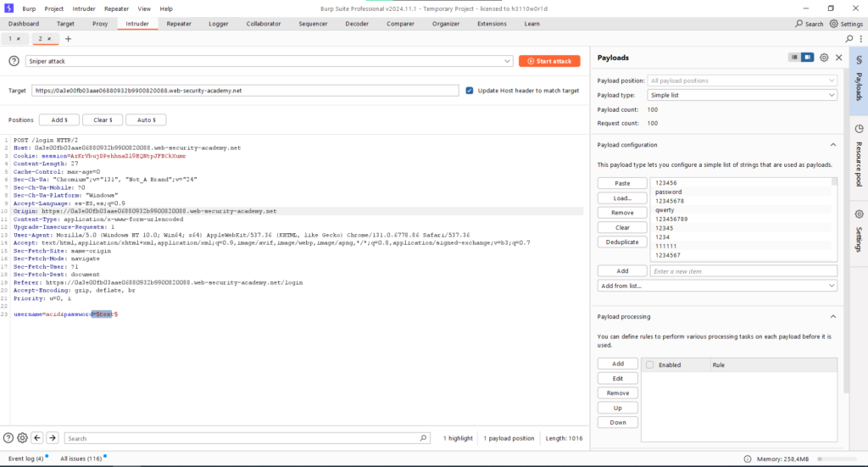This screenshot has width=868, height=467.
Task: Click the Start attack button
Action: point(549,61)
